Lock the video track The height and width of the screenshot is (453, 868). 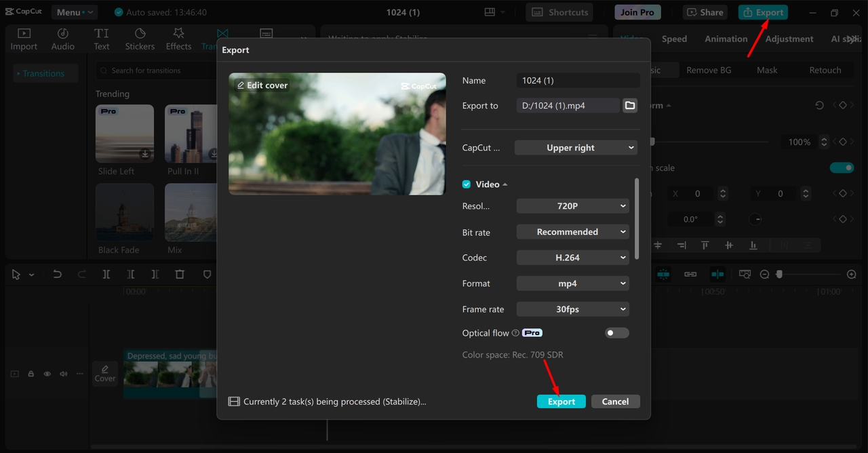[x=31, y=374]
